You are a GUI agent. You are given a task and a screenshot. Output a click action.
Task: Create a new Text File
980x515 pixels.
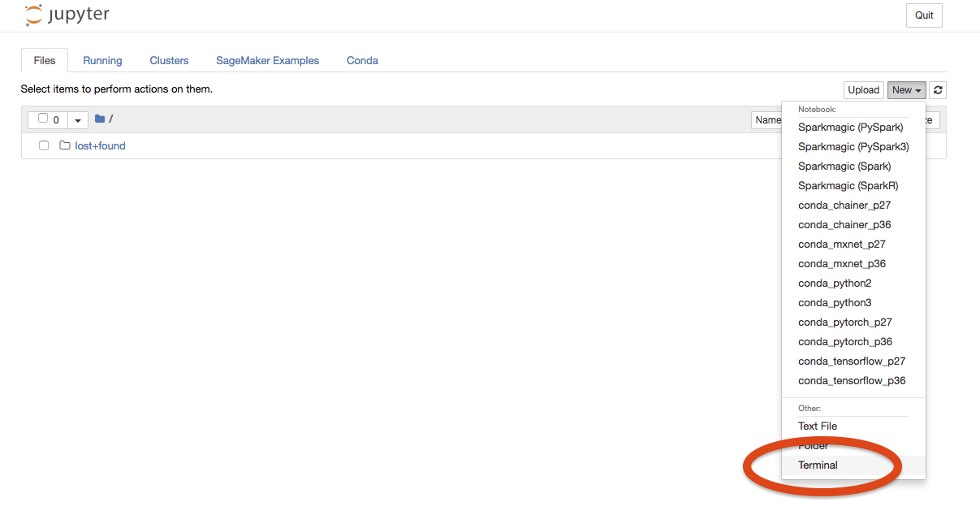coord(817,426)
